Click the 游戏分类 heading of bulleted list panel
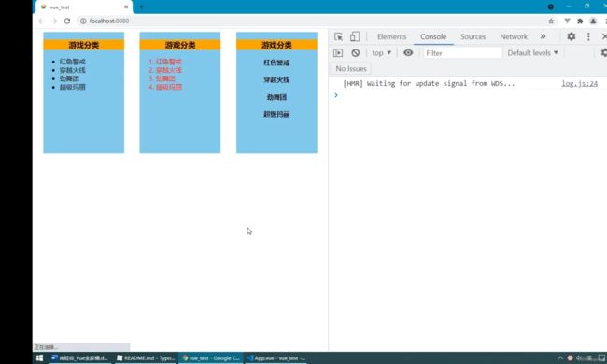607x364 pixels. [x=84, y=45]
